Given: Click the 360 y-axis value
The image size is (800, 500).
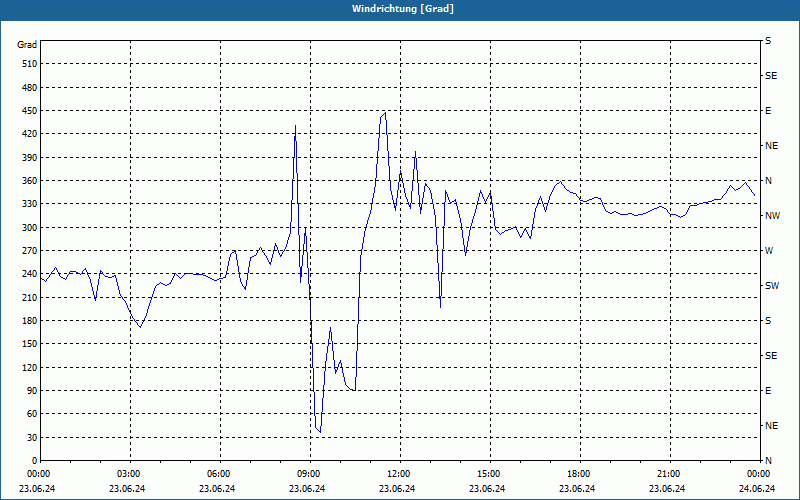Looking at the screenshot, I should click(30, 181).
